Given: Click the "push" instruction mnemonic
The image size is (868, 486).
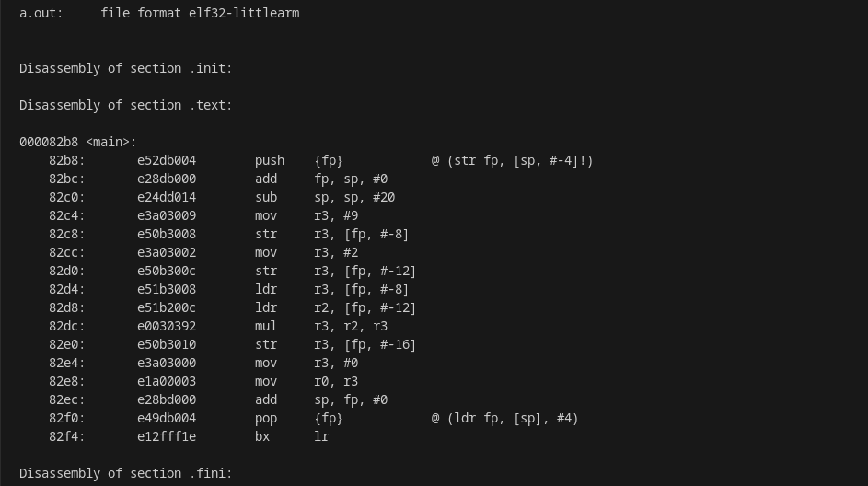Looking at the screenshot, I should tap(270, 160).
